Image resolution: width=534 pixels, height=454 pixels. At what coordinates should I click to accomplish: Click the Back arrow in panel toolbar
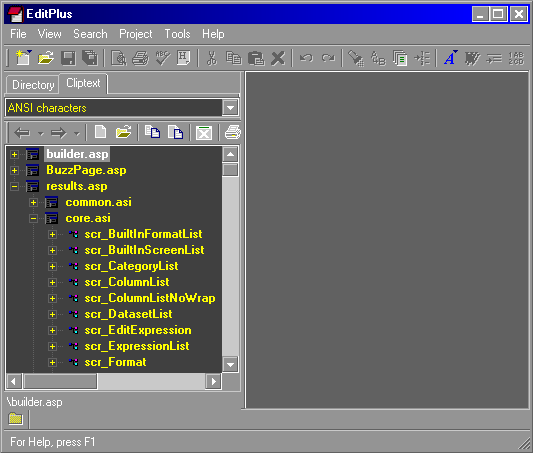click(x=22, y=133)
